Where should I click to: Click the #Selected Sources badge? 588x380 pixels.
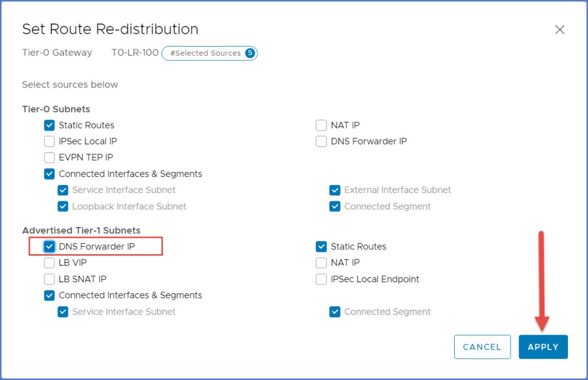[x=210, y=53]
